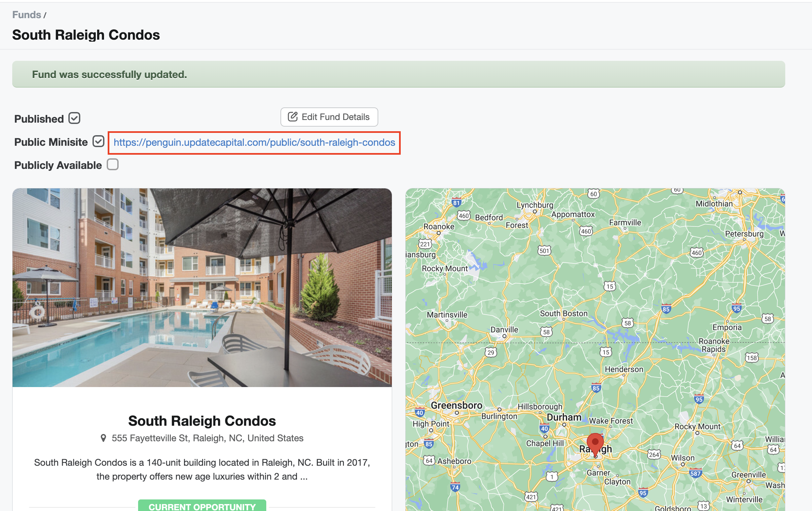Click the Greensboro label on the map
The width and height of the screenshot is (812, 511).
pyautogui.click(x=456, y=405)
